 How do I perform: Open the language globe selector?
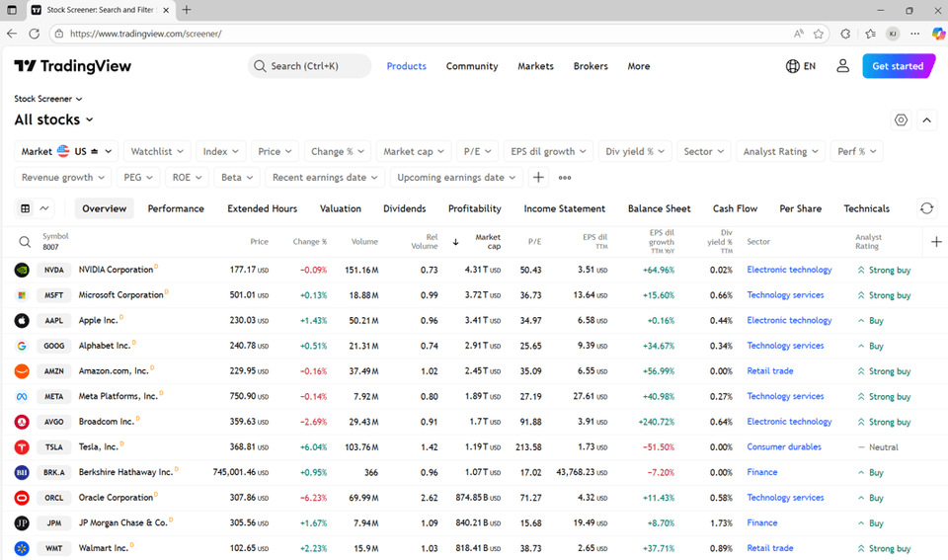coord(801,66)
